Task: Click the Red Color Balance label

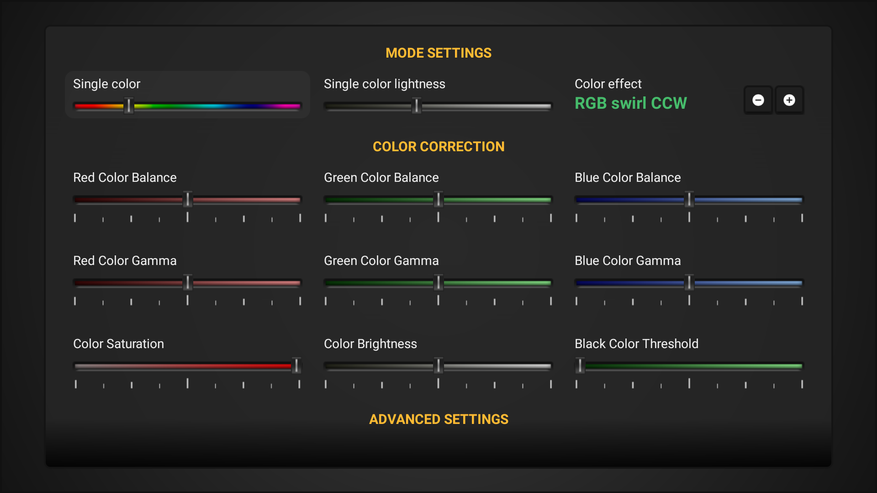Action: click(x=125, y=177)
